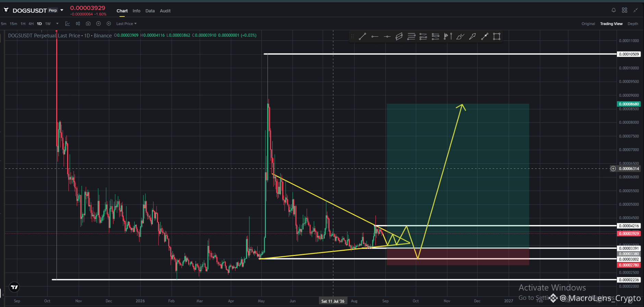Image resolution: width=644 pixels, height=307 pixels.
Task: Open the Last Price dropdown
Action: point(126,24)
